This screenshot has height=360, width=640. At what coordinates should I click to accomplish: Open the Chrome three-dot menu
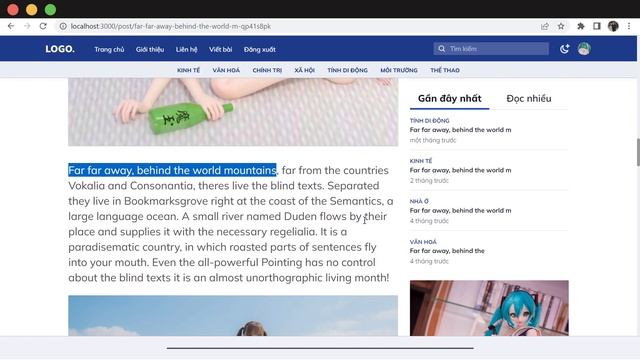coord(629,26)
